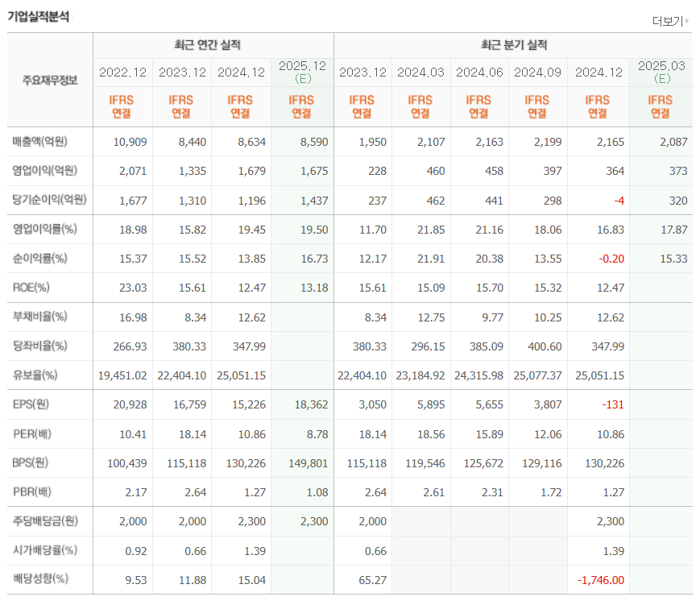Click the 주요재무정보 header cell

50,81
